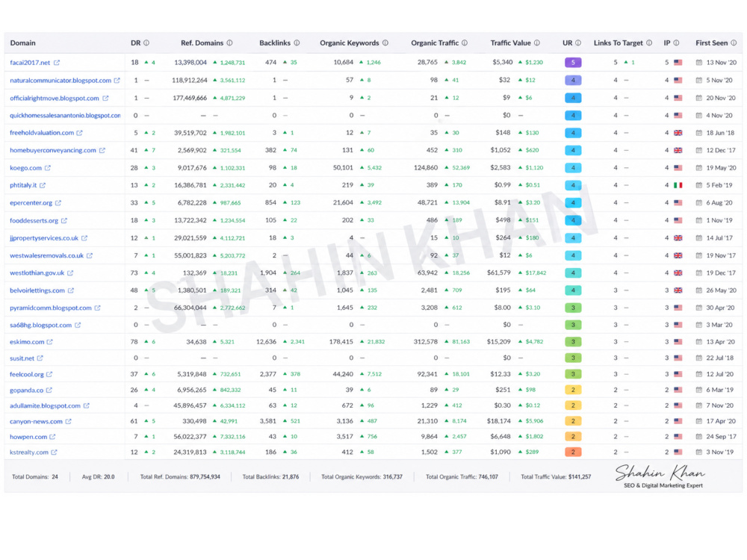Click US flag in facai2017.net row
Viewport: 747px width, 560px height.
click(678, 63)
